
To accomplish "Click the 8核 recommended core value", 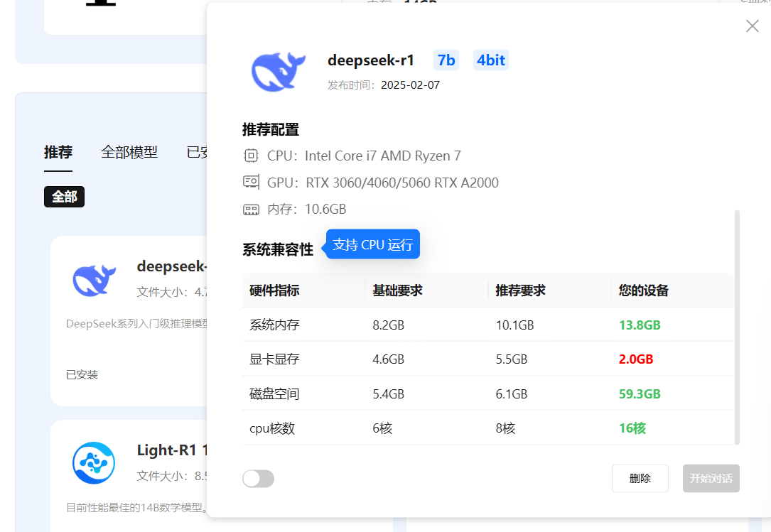I will tap(505, 428).
